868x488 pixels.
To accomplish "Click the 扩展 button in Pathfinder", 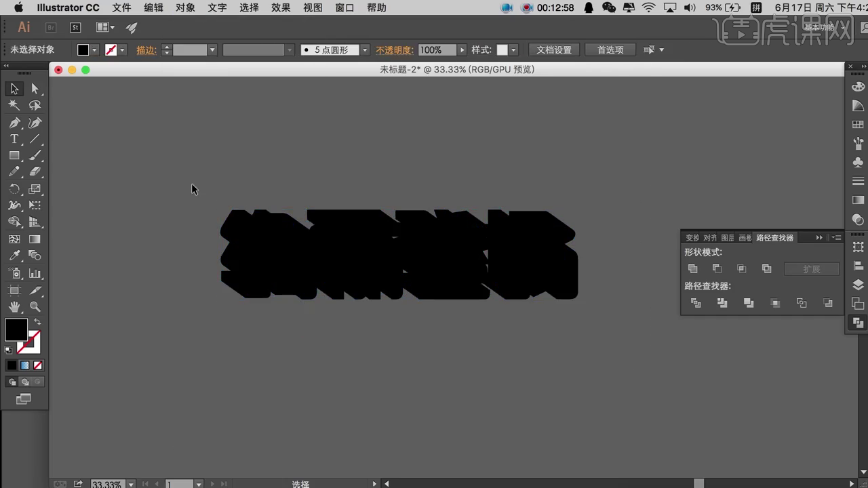I will coord(812,269).
